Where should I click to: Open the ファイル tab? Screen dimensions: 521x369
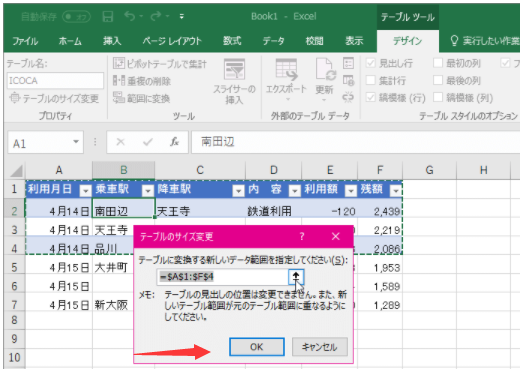tap(25, 41)
